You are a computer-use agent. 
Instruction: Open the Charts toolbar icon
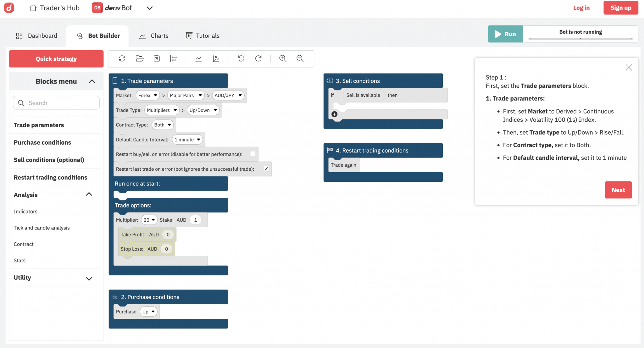[x=198, y=58]
